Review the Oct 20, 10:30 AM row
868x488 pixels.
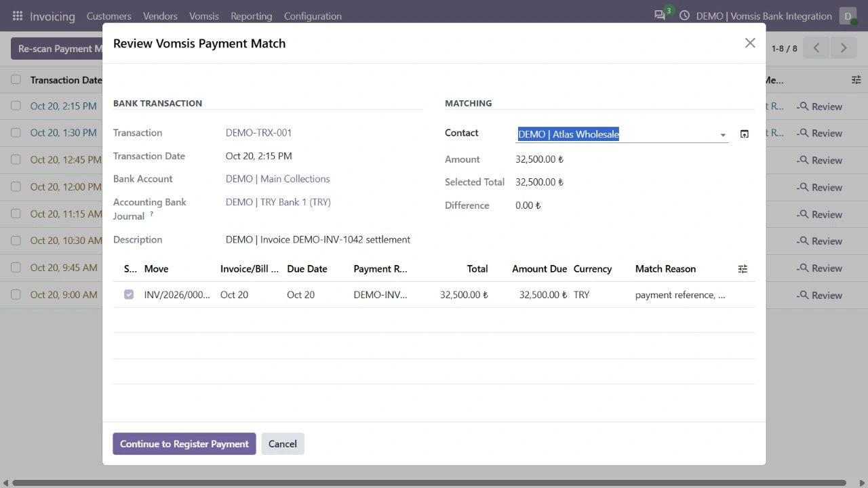819,241
